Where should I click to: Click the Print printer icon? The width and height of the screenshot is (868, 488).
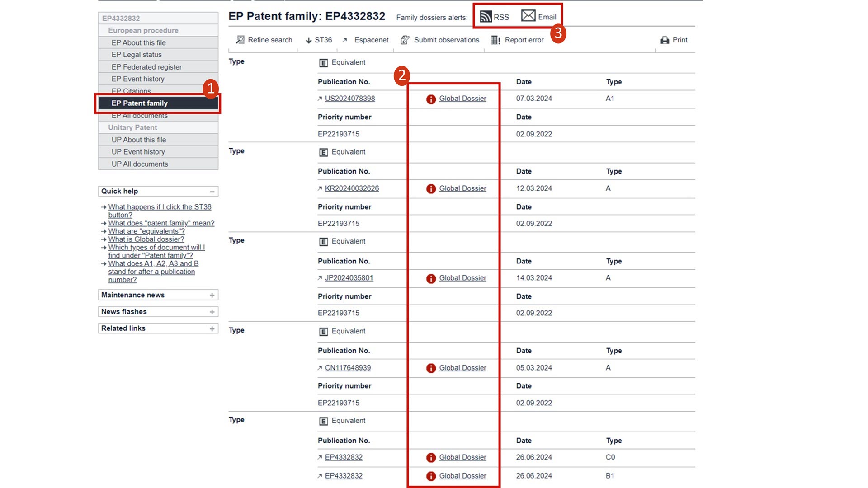[665, 40]
